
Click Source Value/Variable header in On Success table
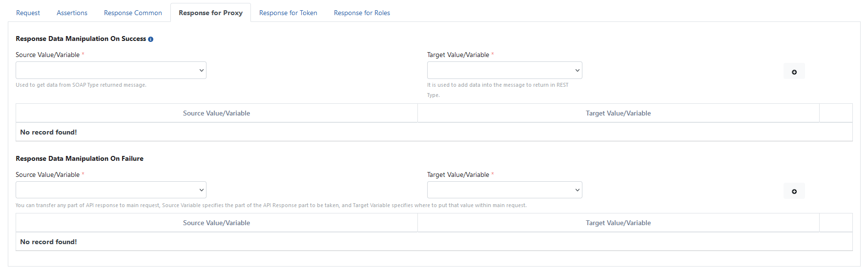(216, 113)
